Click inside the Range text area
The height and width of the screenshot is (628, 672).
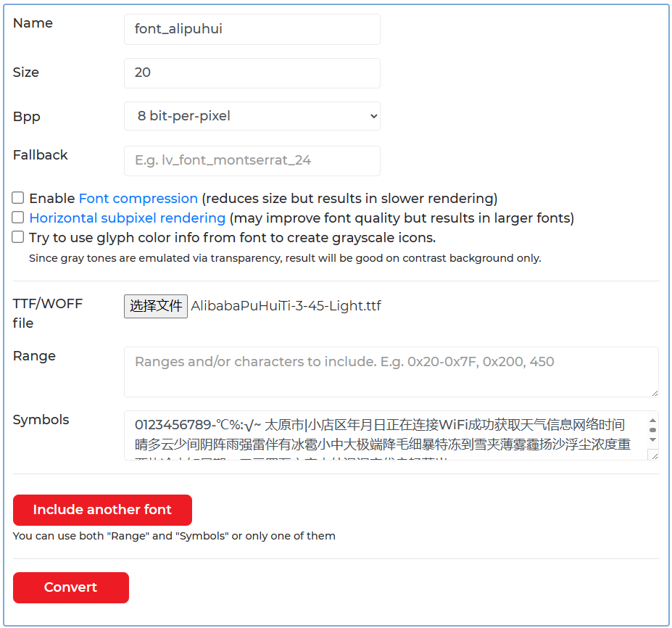391,371
